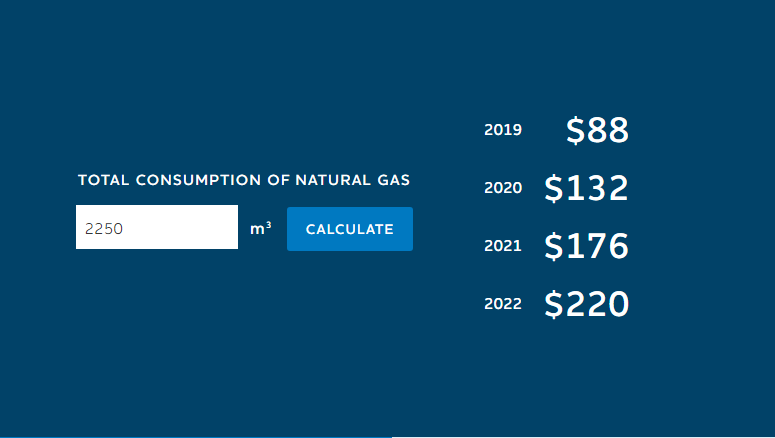Click the $176 cost amount
This screenshot has width=775, height=438.
point(586,246)
